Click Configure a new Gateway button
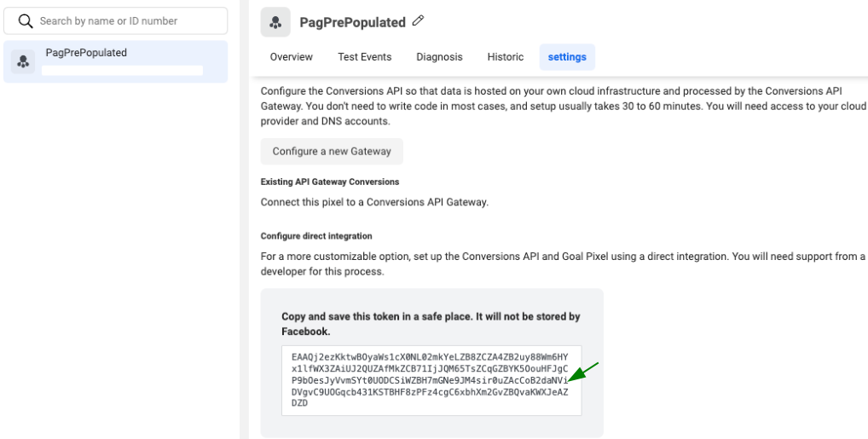 pyautogui.click(x=332, y=151)
